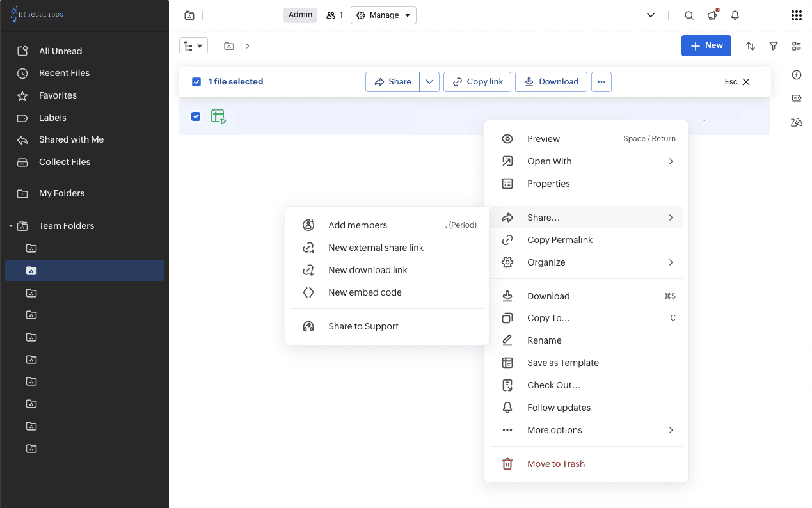Image resolution: width=812 pixels, height=508 pixels.
Task: Click the New button
Action: 706,46
